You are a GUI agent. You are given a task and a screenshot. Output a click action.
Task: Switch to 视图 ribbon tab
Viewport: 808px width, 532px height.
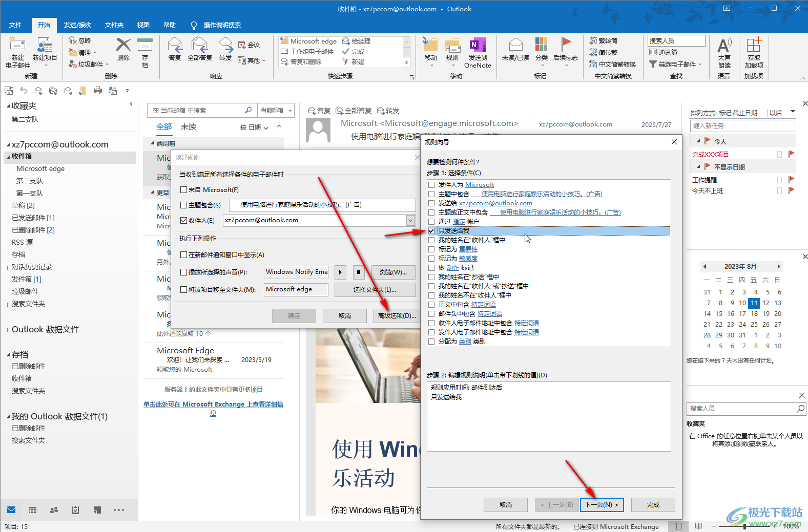(143, 25)
